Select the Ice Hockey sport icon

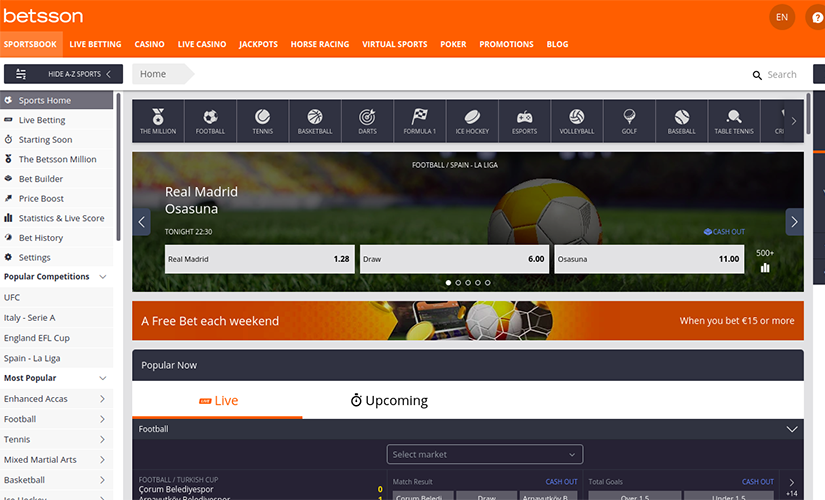click(x=472, y=121)
